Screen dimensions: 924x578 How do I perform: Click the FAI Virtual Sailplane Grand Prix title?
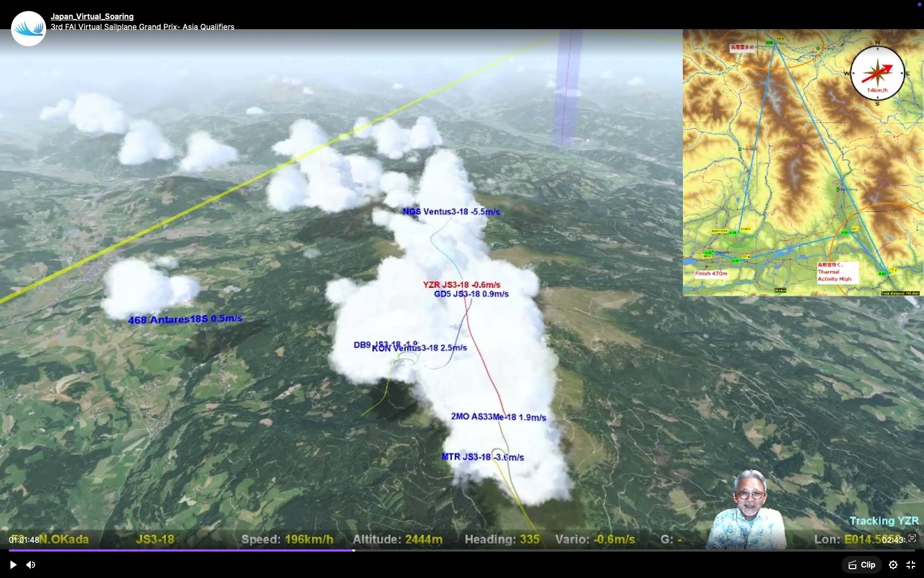(x=142, y=27)
